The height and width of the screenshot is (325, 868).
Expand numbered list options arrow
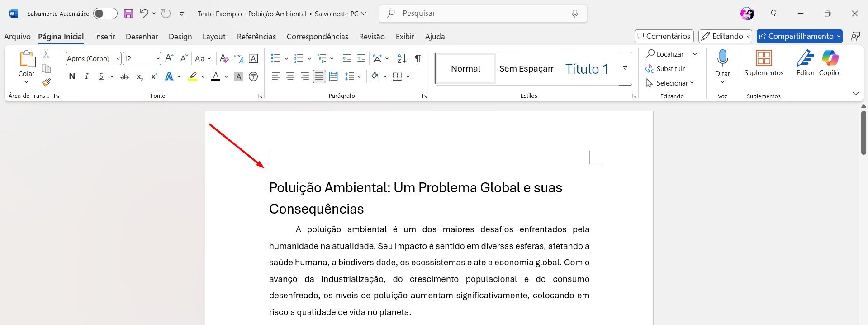(x=309, y=58)
